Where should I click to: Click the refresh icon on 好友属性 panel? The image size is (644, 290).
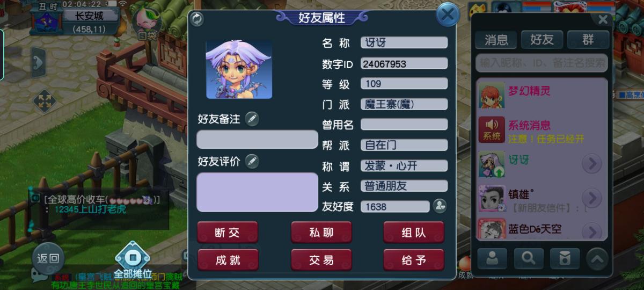[197, 19]
